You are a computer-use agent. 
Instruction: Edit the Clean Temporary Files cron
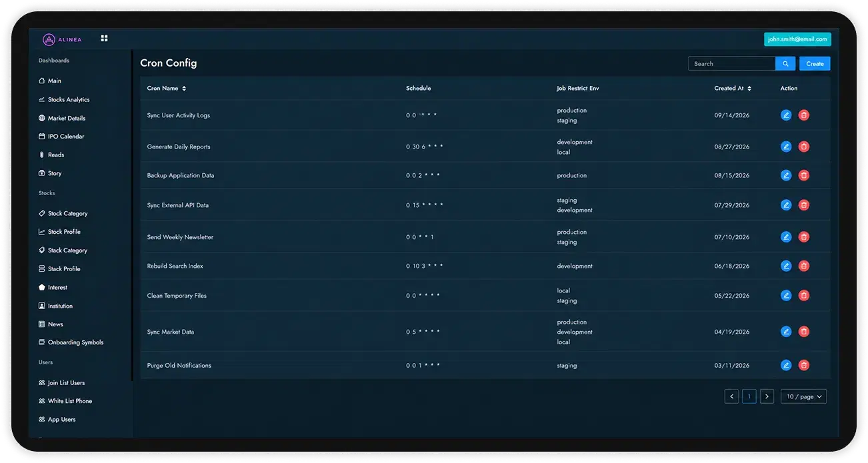786,295
